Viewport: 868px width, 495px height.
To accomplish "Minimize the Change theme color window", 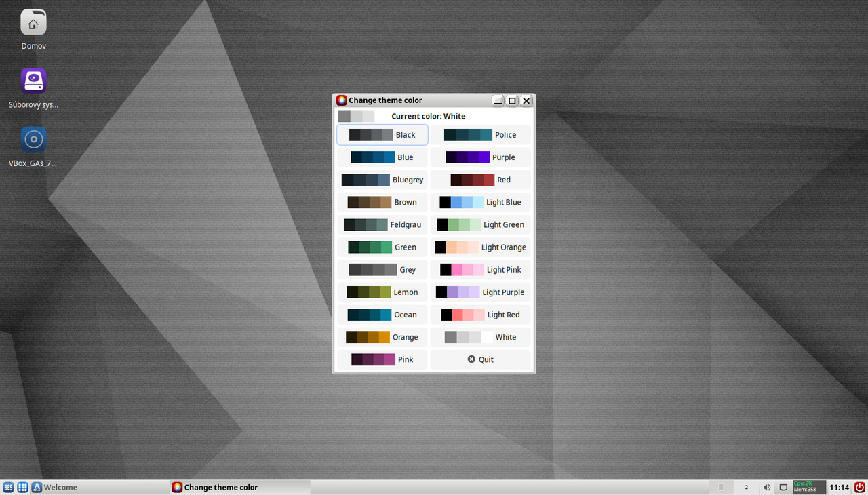I will click(x=498, y=100).
